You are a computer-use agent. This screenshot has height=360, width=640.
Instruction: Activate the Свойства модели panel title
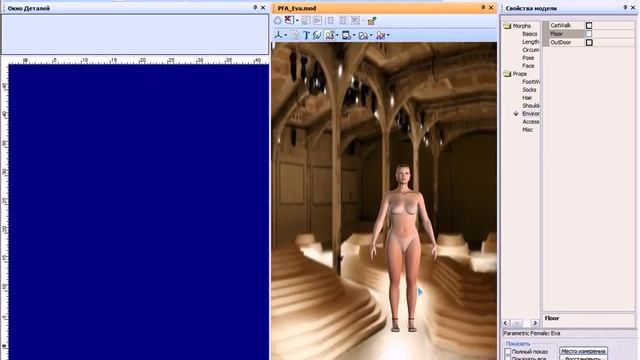(531, 8)
